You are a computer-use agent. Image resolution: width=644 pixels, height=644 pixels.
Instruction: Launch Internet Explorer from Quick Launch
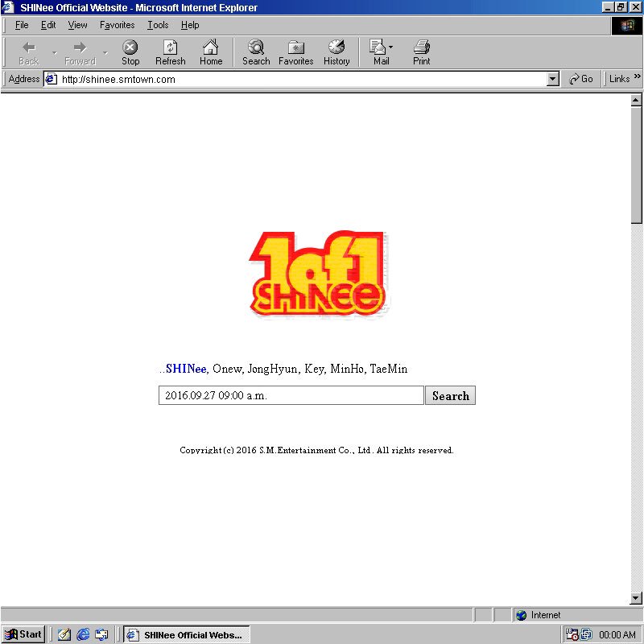tap(83, 634)
